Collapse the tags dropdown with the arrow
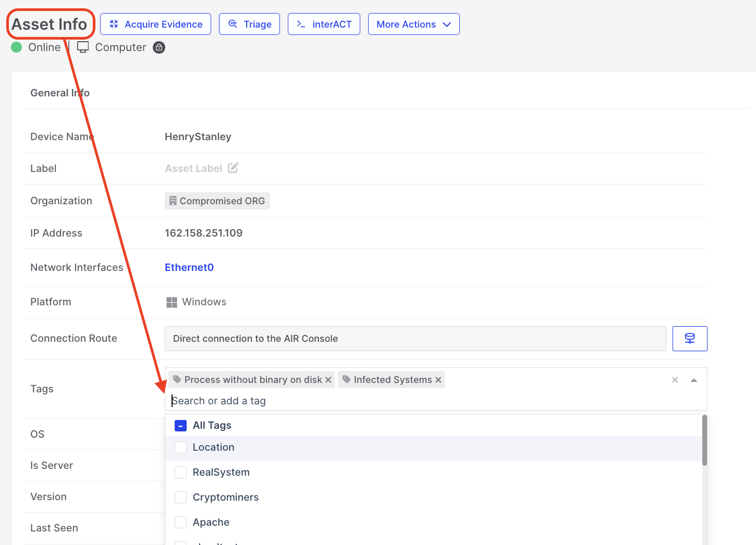This screenshot has width=756, height=545. coord(693,380)
